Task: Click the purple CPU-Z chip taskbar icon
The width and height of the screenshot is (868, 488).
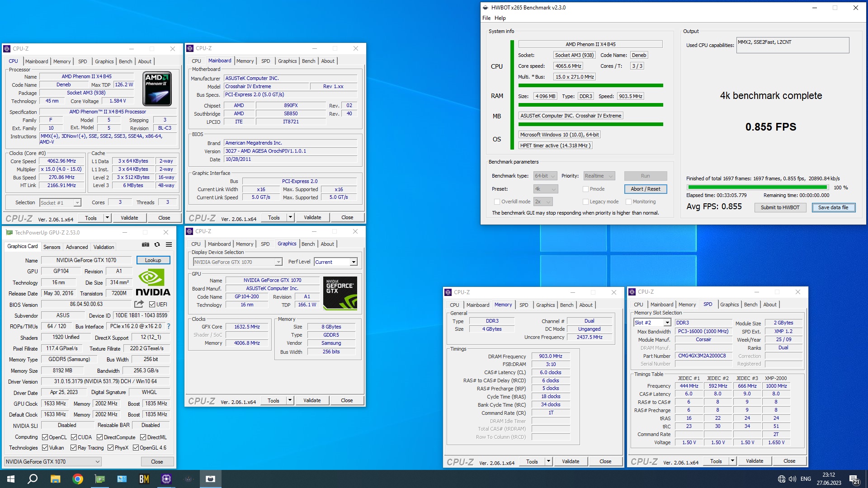Action: tap(166, 479)
